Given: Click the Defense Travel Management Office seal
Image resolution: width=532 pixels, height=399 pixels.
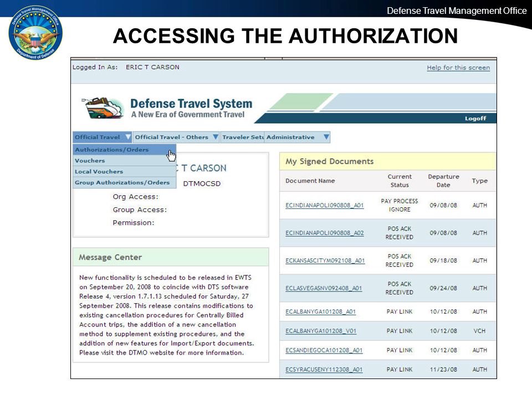Looking at the screenshot, I should coord(35,33).
